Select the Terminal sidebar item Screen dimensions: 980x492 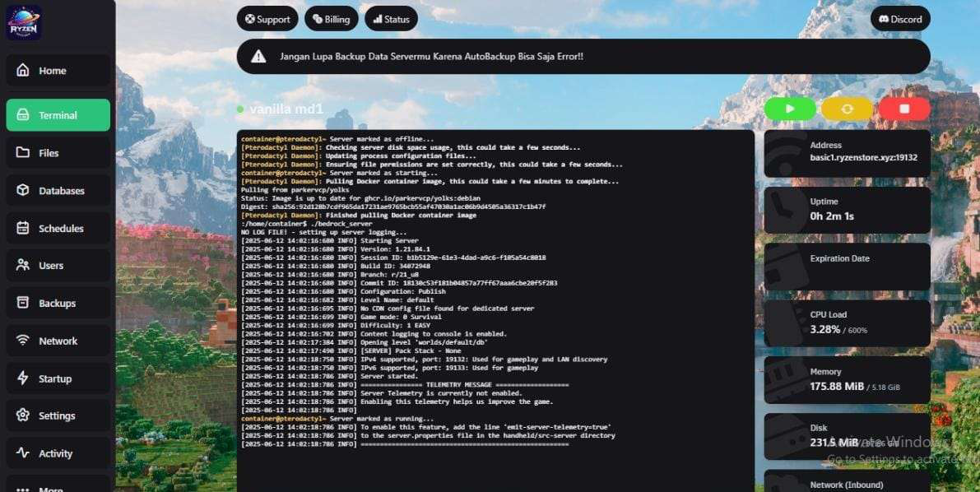coord(58,115)
